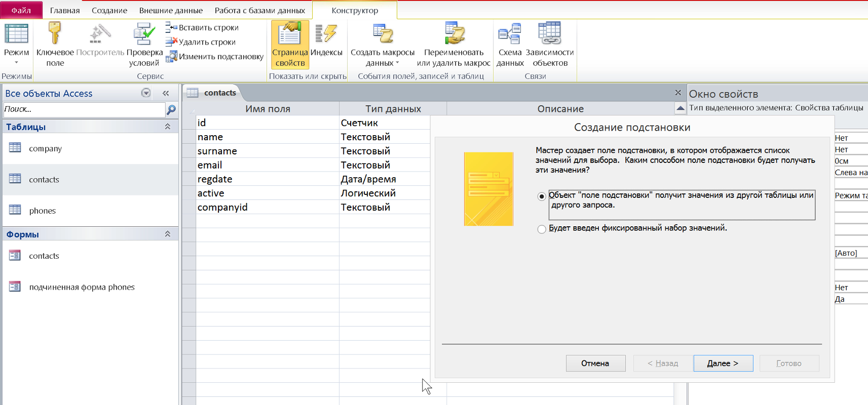Click the Имя поля column header
The image size is (868, 405).
268,109
